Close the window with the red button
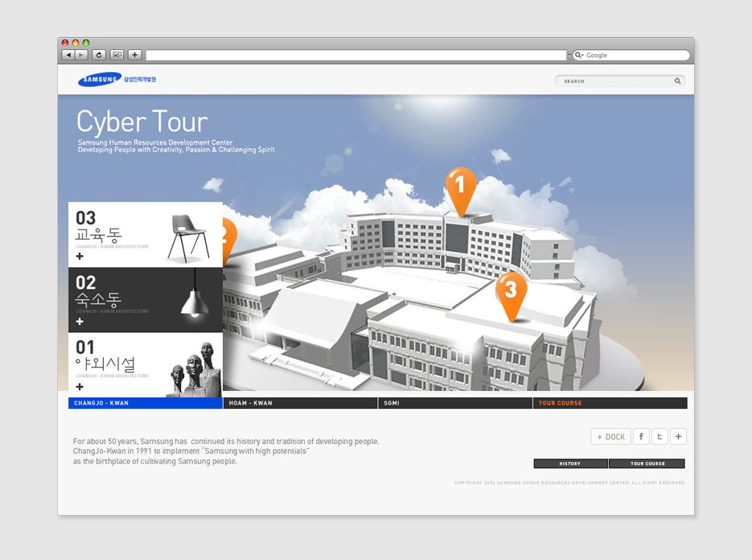The height and width of the screenshot is (560, 752). pyautogui.click(x=65, y=43)
